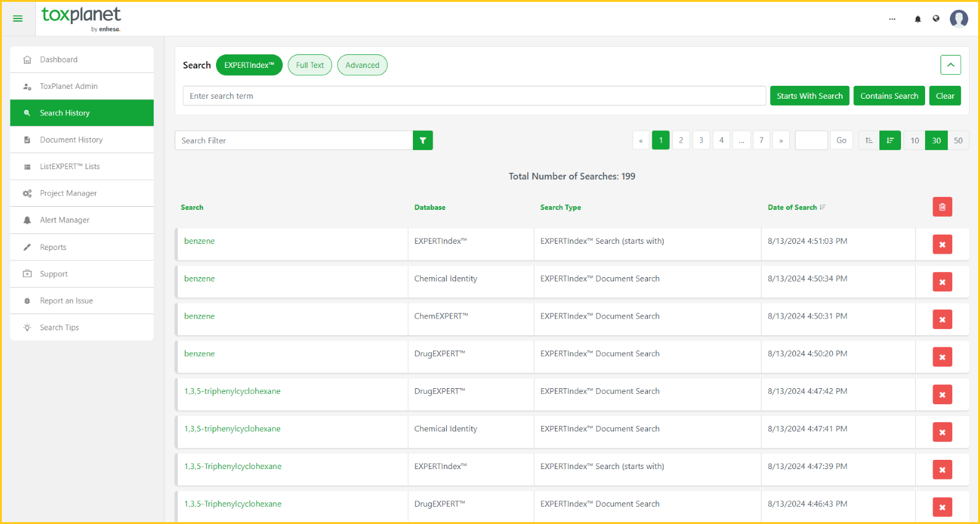This screenshot has height=524, width=980.
Task: Click red trash icon to delete all searches
Action: tap(942, 207)
